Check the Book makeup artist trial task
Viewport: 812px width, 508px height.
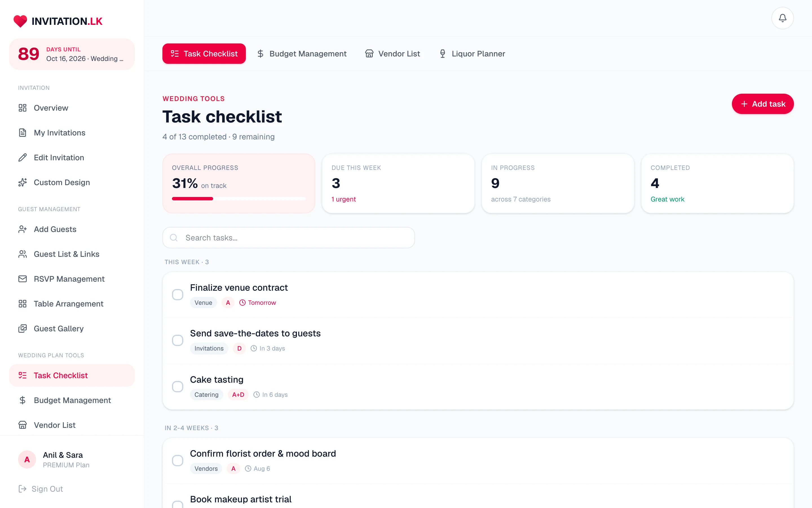tap(178, 505)
